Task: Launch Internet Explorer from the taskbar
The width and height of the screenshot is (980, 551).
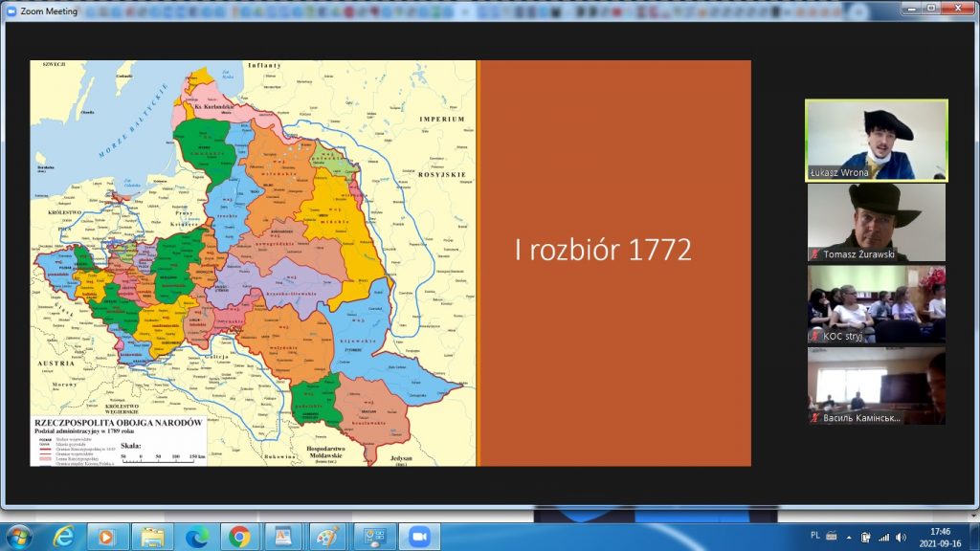Action: pyautogui.click(x=64, y=536)
